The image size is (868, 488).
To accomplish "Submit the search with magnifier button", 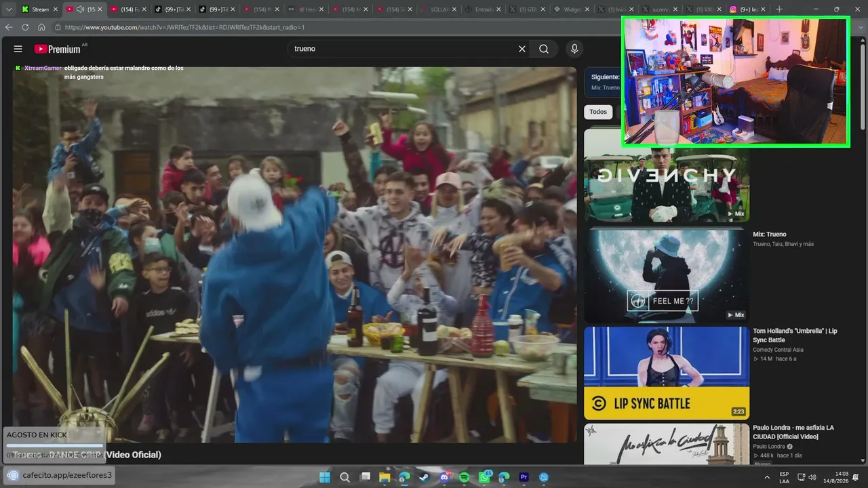I will (x=544, y=49).
